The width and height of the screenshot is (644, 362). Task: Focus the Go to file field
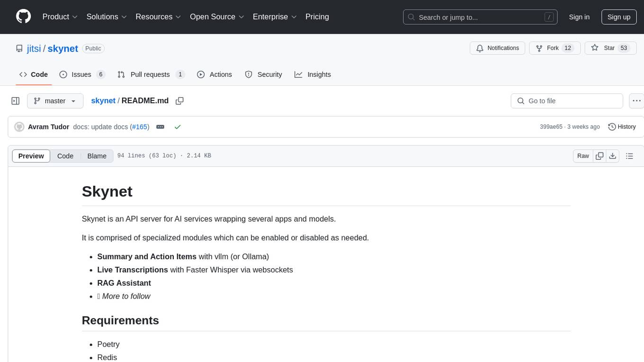click(x=567, y=101)
